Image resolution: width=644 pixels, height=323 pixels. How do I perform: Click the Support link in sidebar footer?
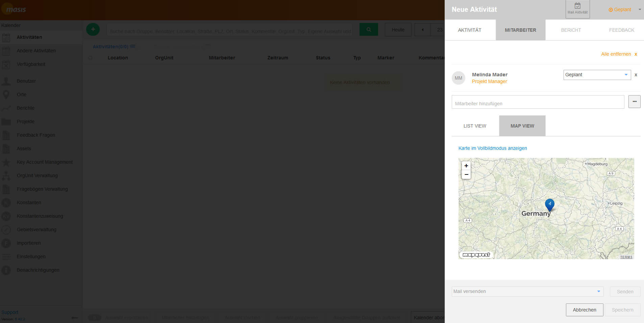pyautogui.click(x=10, y=312)
